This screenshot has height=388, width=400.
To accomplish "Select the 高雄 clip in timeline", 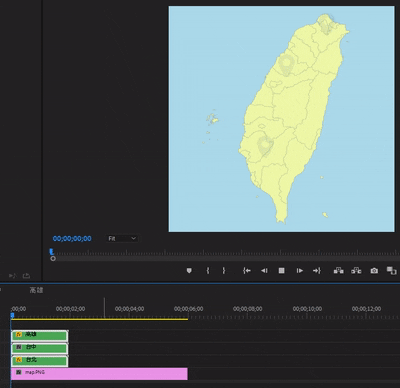I will (40, 335).
